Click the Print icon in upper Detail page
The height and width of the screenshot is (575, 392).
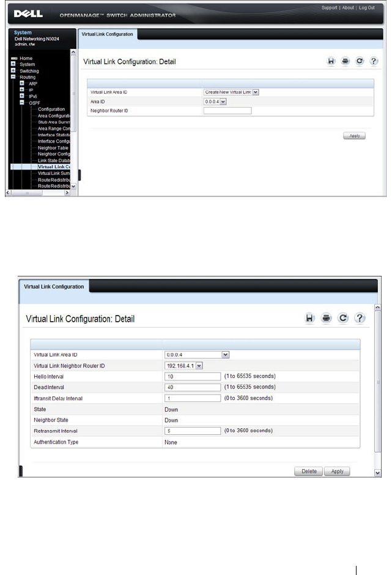click(x=346, y=61)
